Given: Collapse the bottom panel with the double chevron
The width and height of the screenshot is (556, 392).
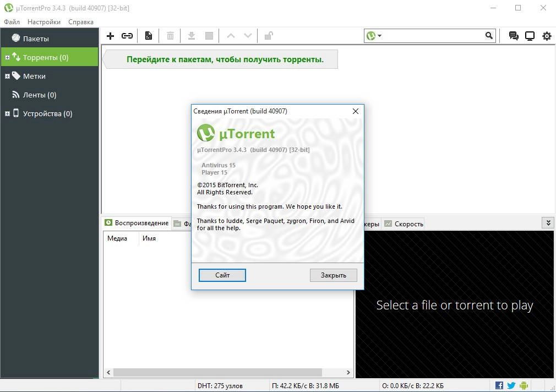Looking at the screenshot, I should 548,222.
